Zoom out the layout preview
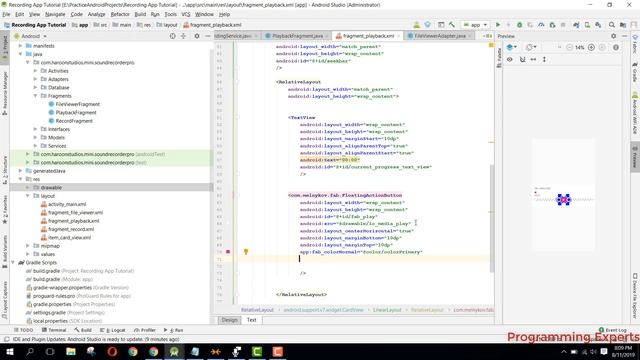Viewport: 640px width, 360px height. click(x=569, y=47)
